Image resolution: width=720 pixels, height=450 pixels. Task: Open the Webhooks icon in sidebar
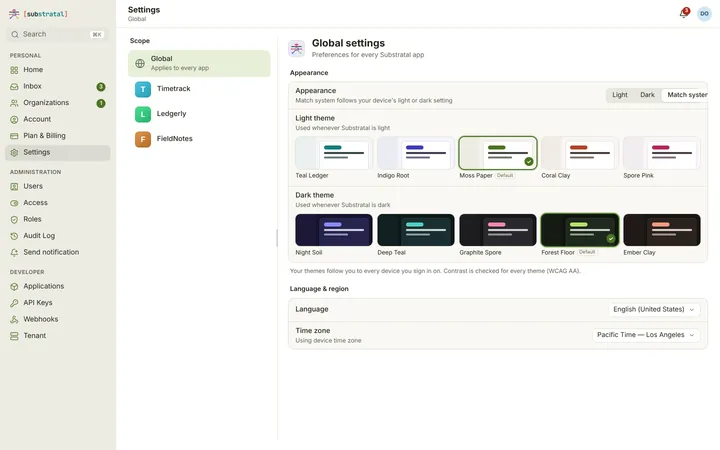point(14,319)
